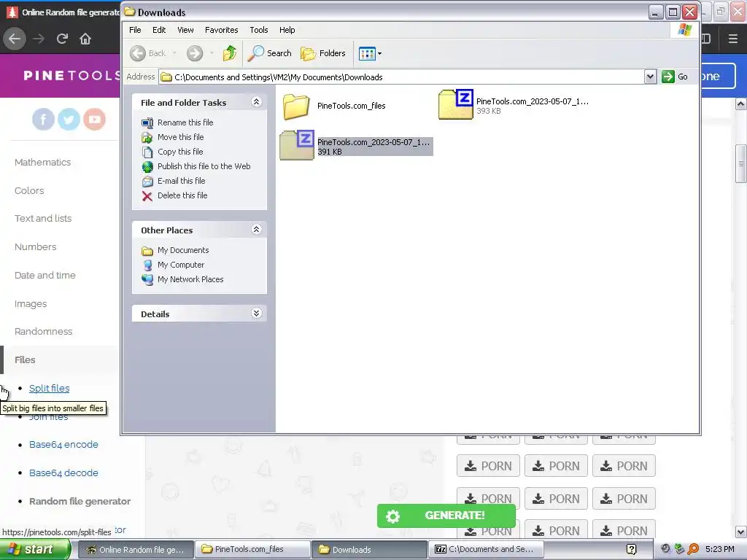Open the View menu
Viewport: 747px width, 560px height.
[185, 29]
